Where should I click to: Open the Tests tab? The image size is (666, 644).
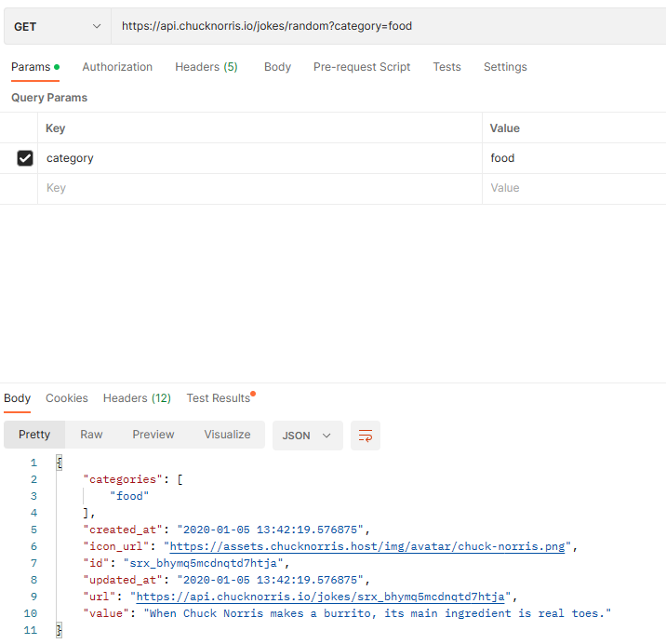click(446, 67)
